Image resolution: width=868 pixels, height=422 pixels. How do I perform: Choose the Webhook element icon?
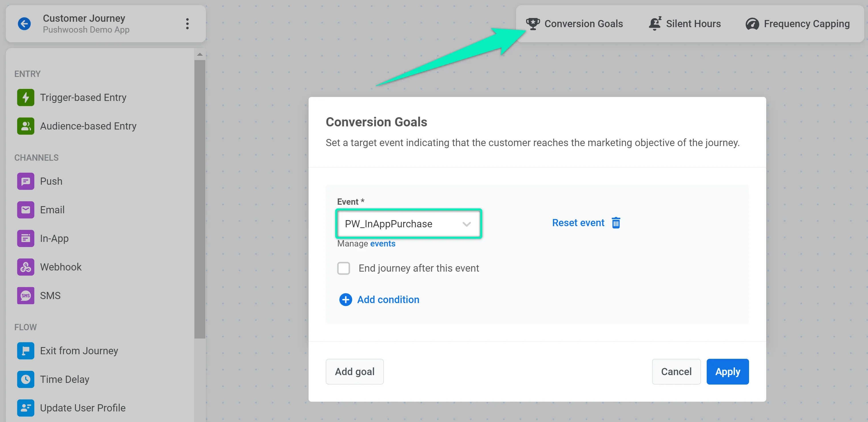(26, 267)
